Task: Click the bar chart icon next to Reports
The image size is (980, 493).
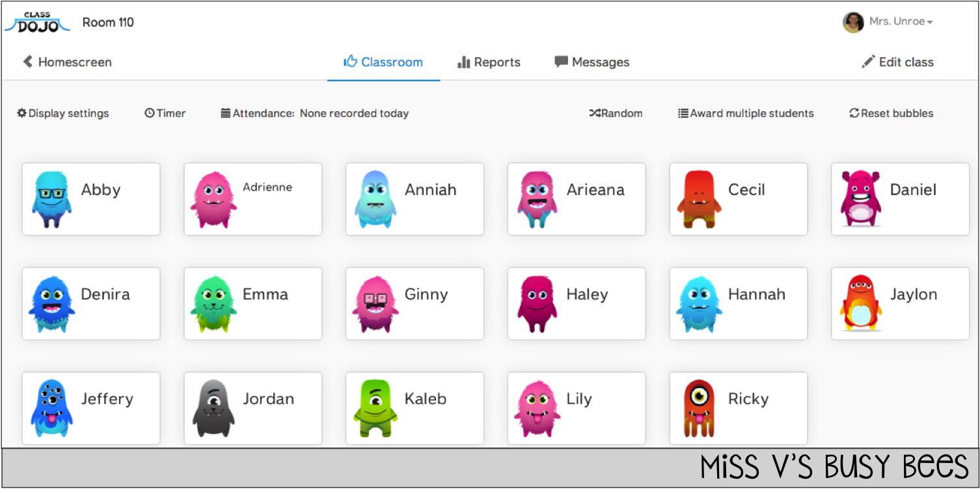Action: (463, 62)
